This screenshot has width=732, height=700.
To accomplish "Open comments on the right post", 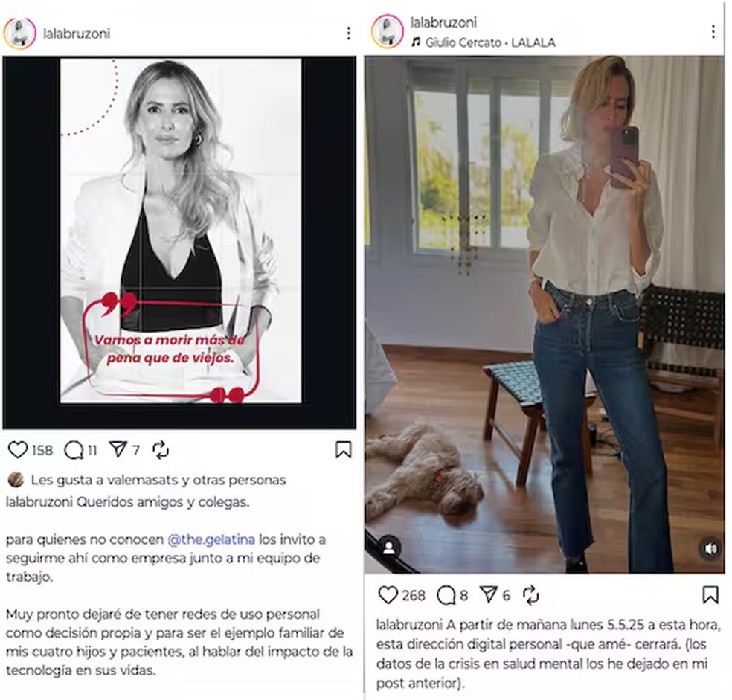I will (446, 595).
